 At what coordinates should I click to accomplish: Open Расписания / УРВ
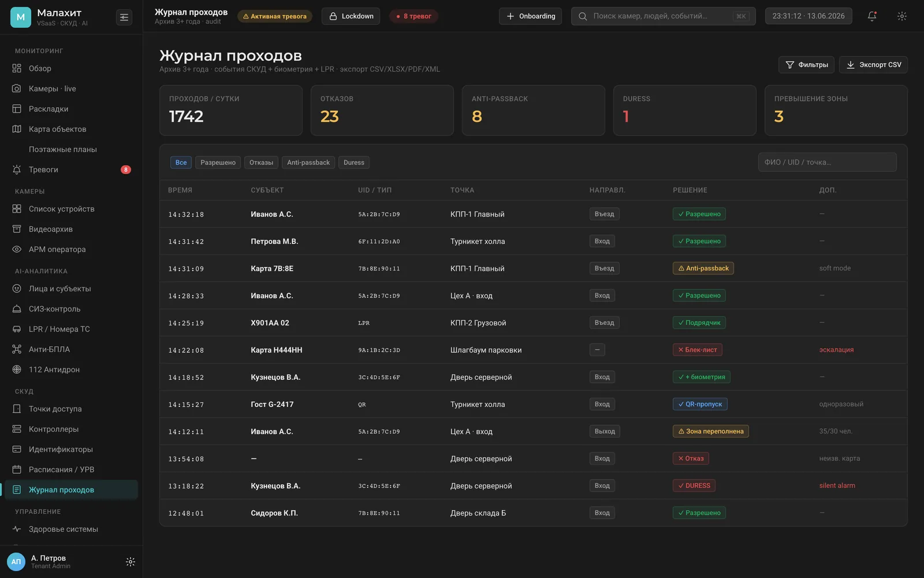pyautogui.click(x=71, y=469)
